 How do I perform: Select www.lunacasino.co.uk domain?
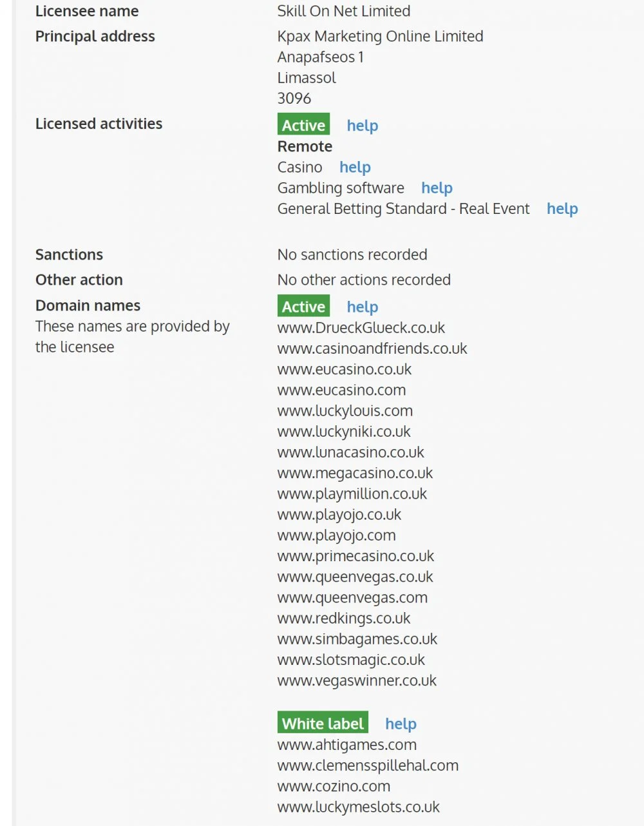pyautogui.click(x=351, y=452)
